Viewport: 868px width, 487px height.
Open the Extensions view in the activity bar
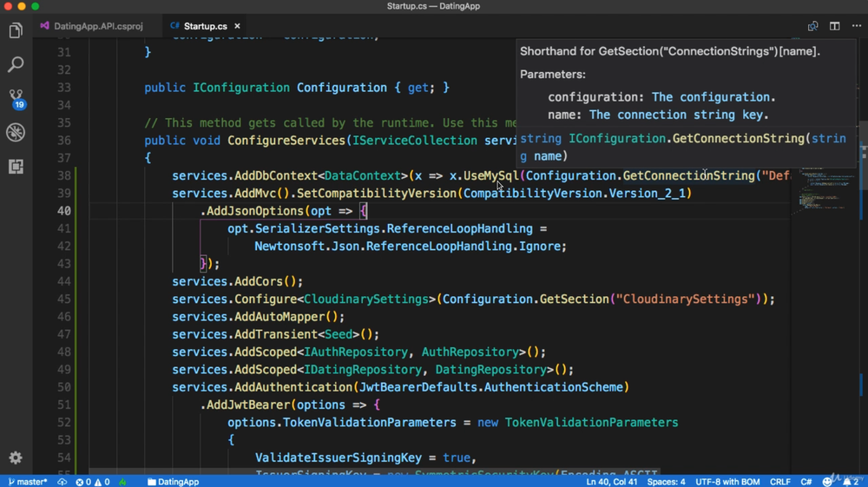16,166
